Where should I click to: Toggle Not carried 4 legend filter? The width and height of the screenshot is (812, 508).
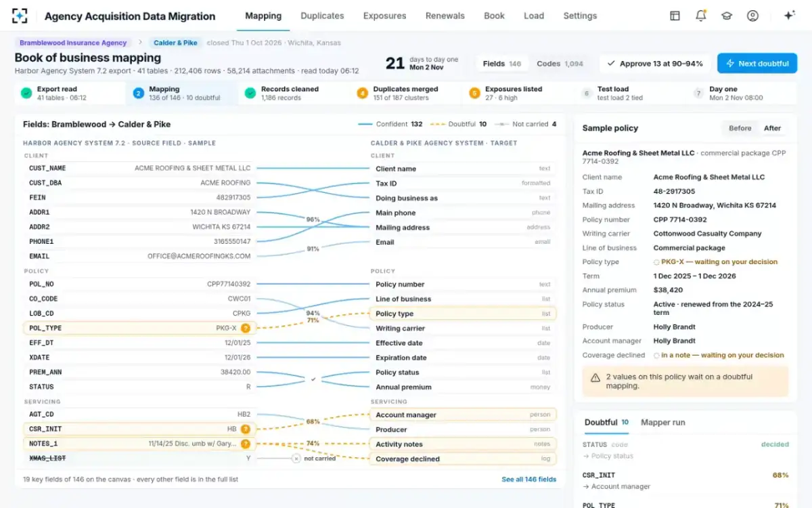point(526,124)
